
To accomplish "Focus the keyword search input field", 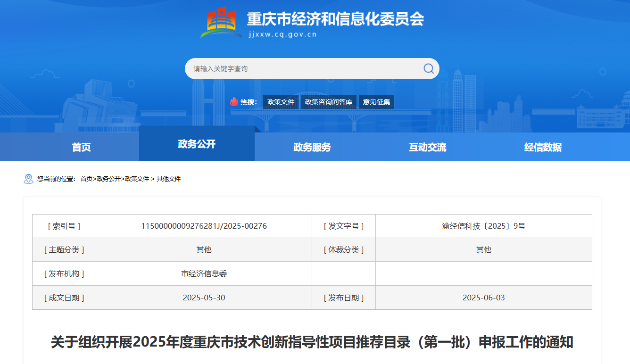I will (x=302, y=69).
